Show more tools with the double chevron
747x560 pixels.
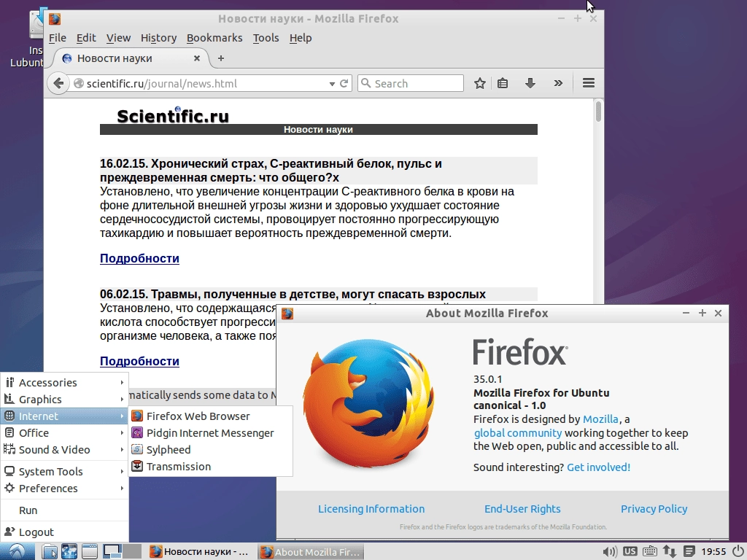coord(558,83)
